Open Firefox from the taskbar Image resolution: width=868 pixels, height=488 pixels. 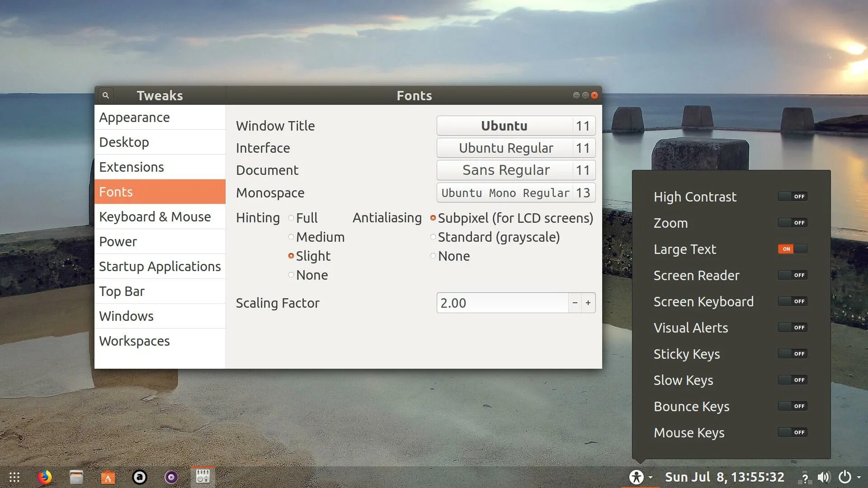[44, 477]
